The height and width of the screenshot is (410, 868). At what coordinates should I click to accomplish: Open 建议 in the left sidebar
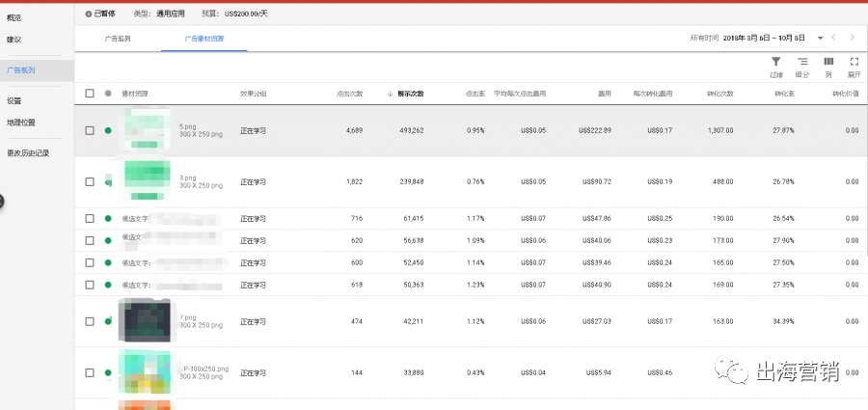click(14, 40)
